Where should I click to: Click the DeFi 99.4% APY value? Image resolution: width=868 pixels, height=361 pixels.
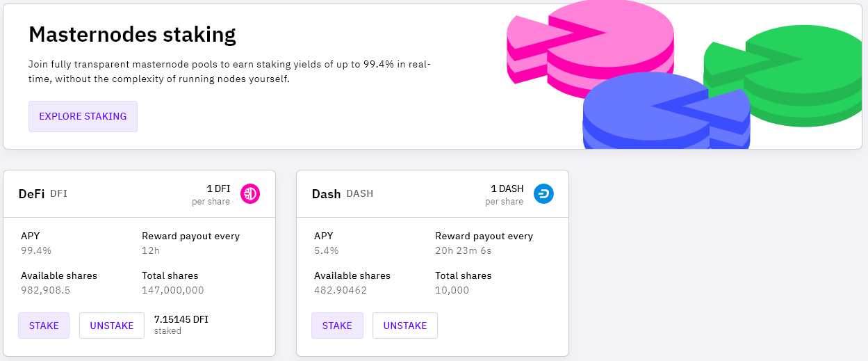[x=36, y=250]
